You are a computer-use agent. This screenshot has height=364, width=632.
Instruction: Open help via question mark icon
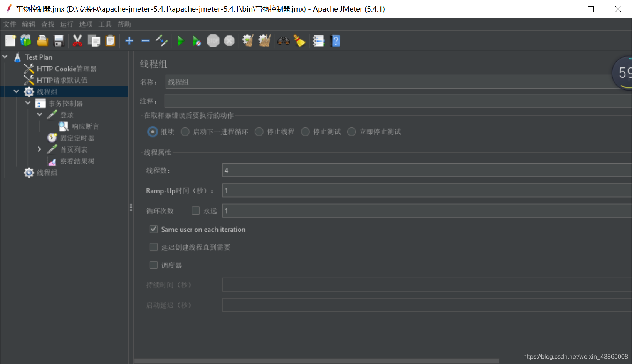pos(335,41)
